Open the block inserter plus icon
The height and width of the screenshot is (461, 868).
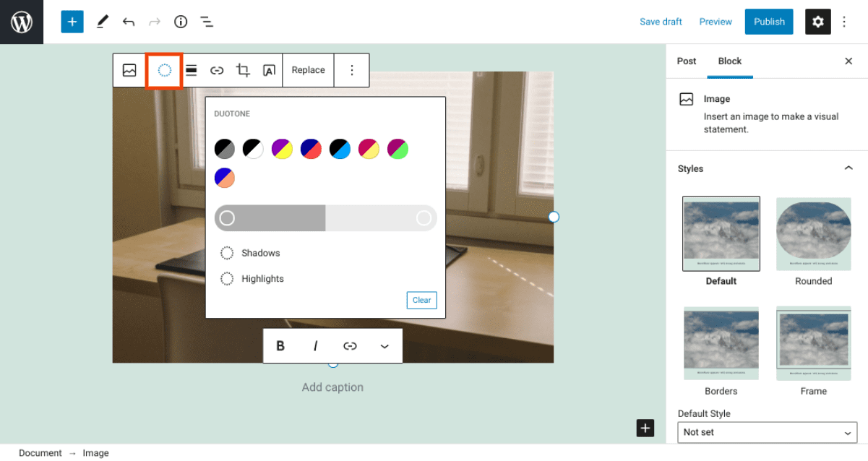pos(72,22)
